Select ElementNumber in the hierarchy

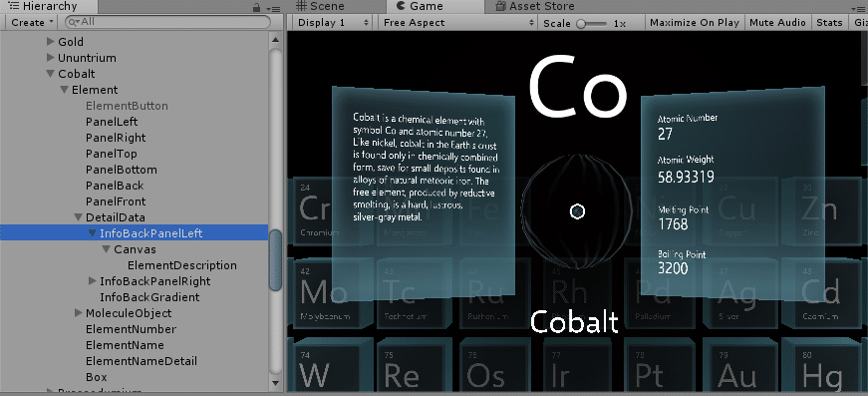click(x=132, y=329)
